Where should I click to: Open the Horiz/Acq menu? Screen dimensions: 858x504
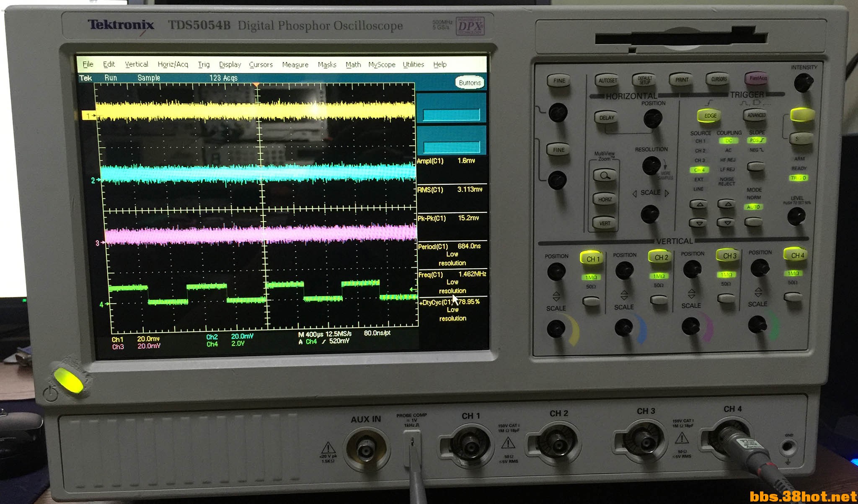click(173, 64)
